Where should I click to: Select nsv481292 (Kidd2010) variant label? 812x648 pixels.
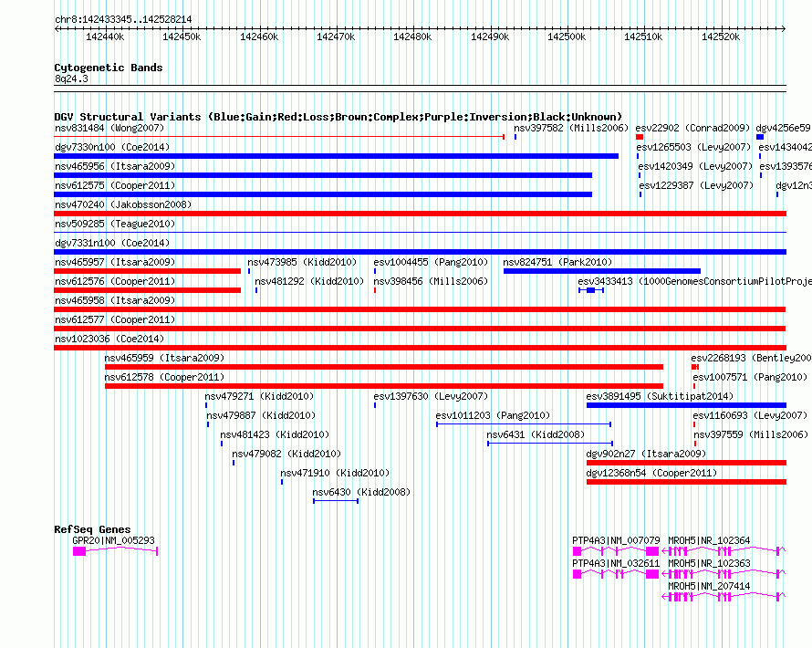click(x=309, y=281)
